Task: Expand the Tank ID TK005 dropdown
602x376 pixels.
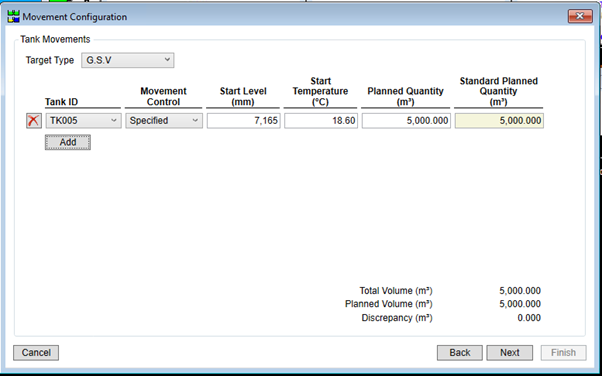Action: [x=83, y=121]
